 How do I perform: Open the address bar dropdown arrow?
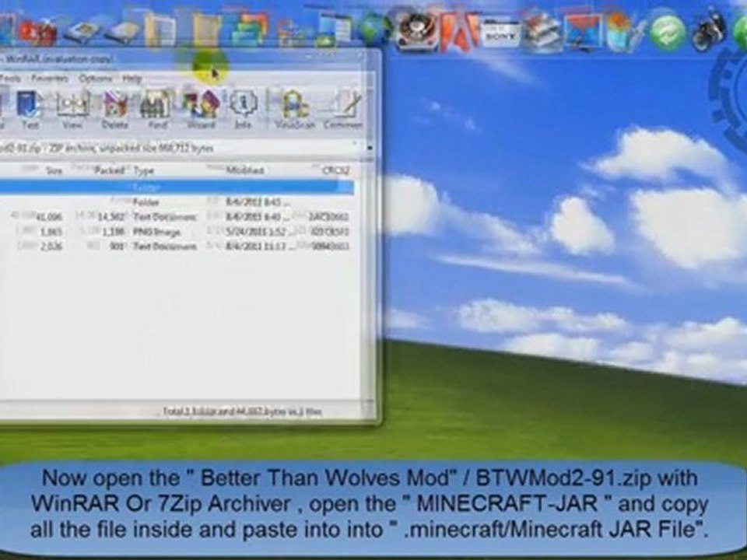370,148
